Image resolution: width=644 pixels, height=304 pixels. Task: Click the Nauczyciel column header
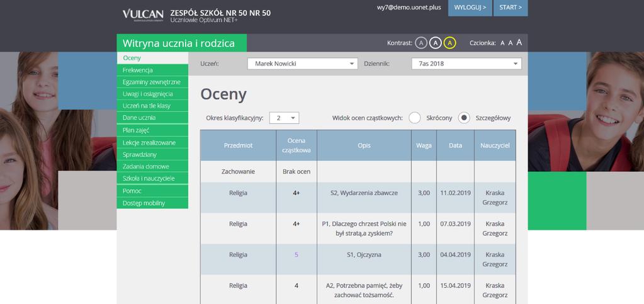tap(495, 145)
